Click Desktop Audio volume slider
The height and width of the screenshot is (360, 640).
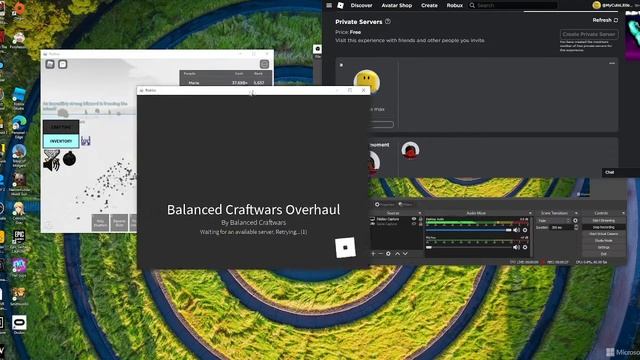[469, 230]
